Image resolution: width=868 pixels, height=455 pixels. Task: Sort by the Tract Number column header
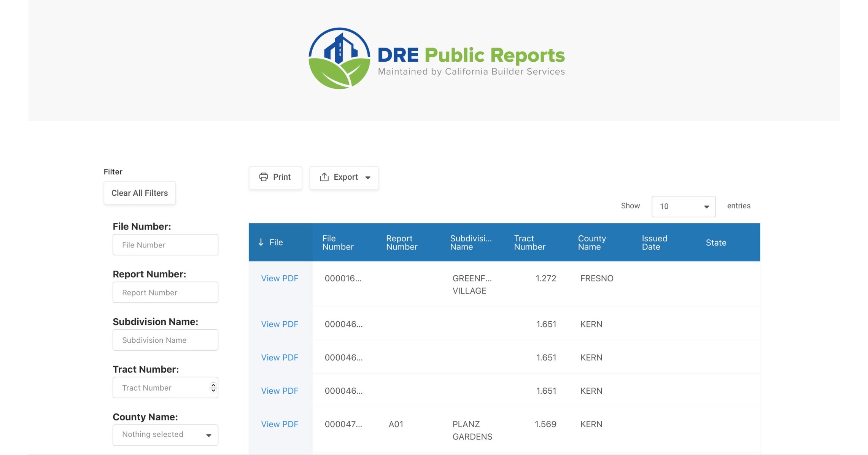tap(529, 243)
